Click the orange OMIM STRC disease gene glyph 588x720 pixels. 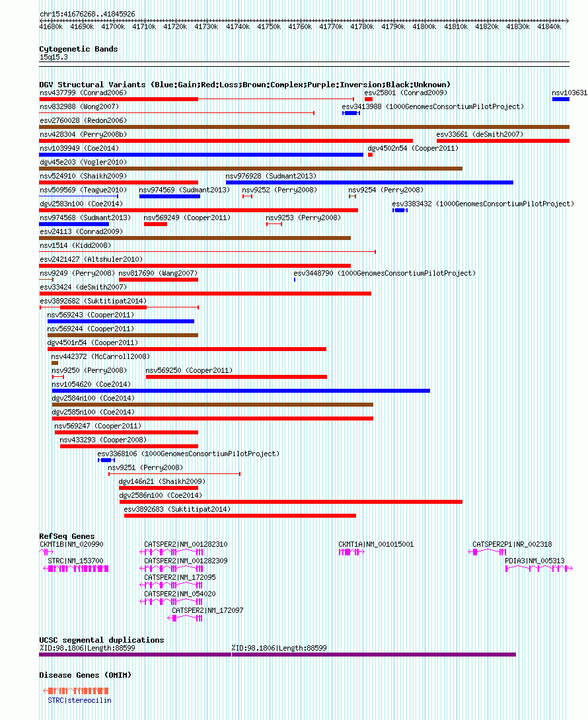click(76, 691)
